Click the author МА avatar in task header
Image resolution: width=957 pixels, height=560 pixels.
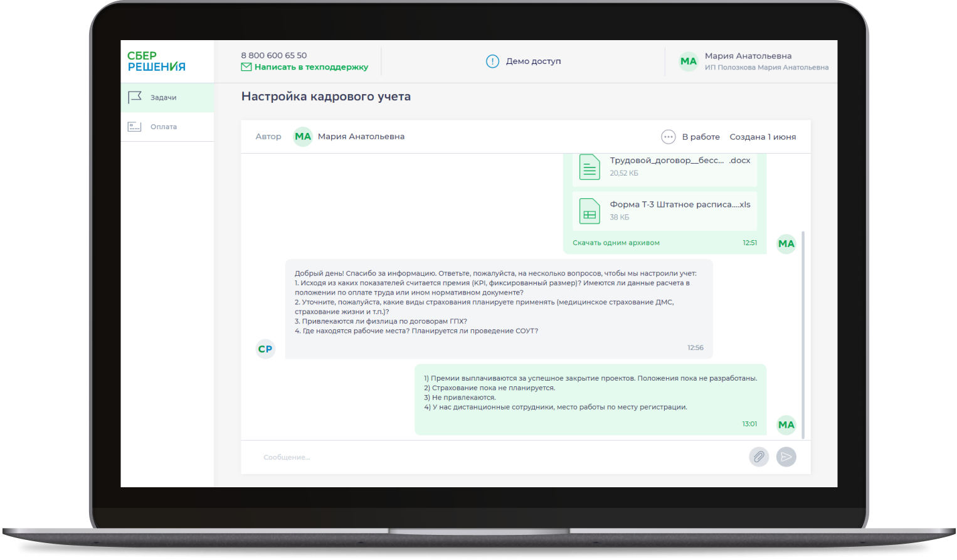[x=303, y=137]
